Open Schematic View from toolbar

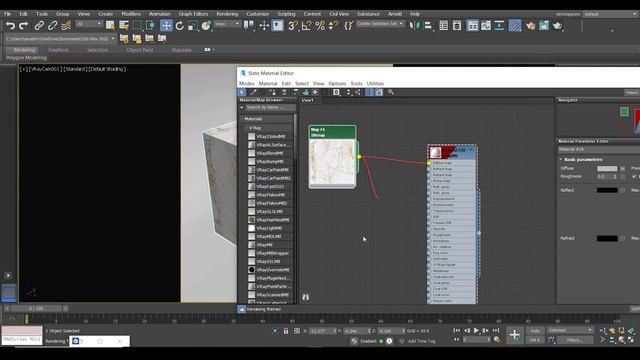[x=499, y=26]
